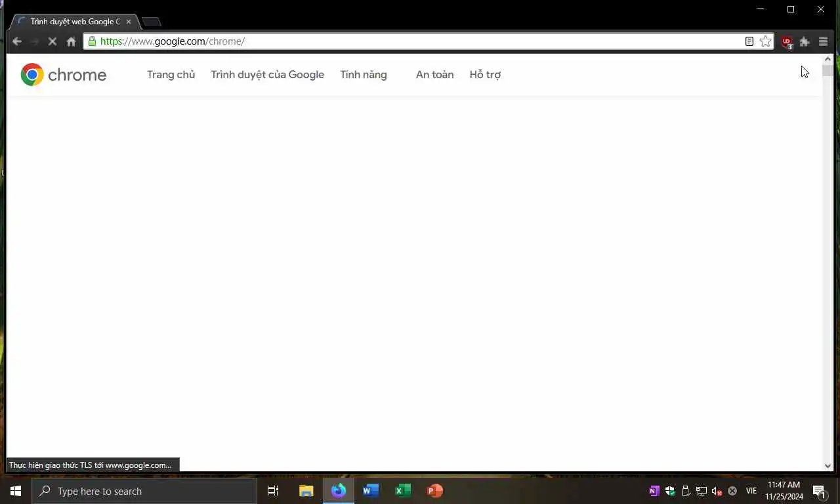Close the 'Trình duyệt web Google' tab
This screenshot has height=504, width=840.
click(129, 22)
